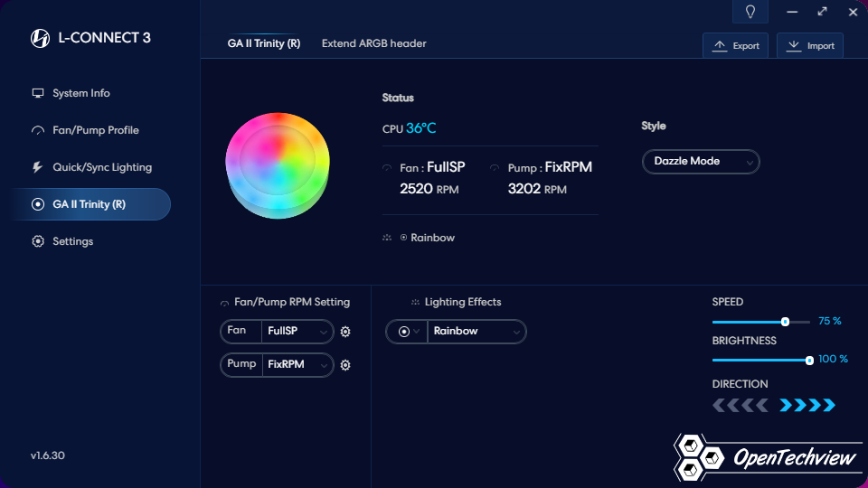Click the pump speed 3202 RPM value

point(537,189)
